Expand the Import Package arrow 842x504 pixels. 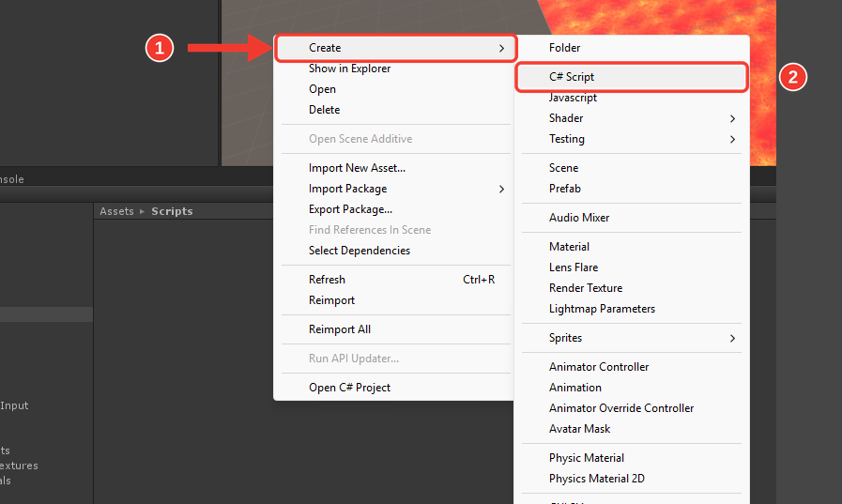pyautogui.click(x=501, y=189)
